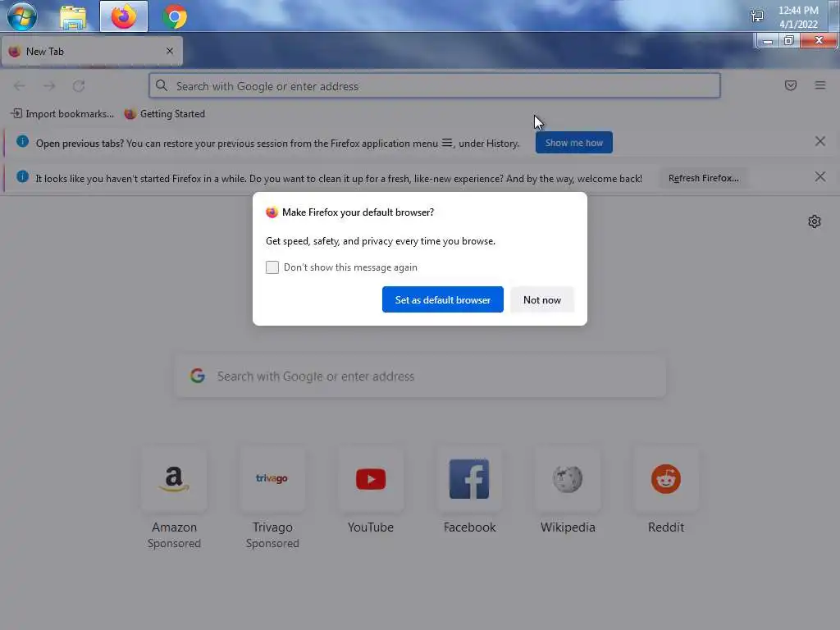Click the info icon on the previous tabs notification
840x630 pixels.
(22, 141)
